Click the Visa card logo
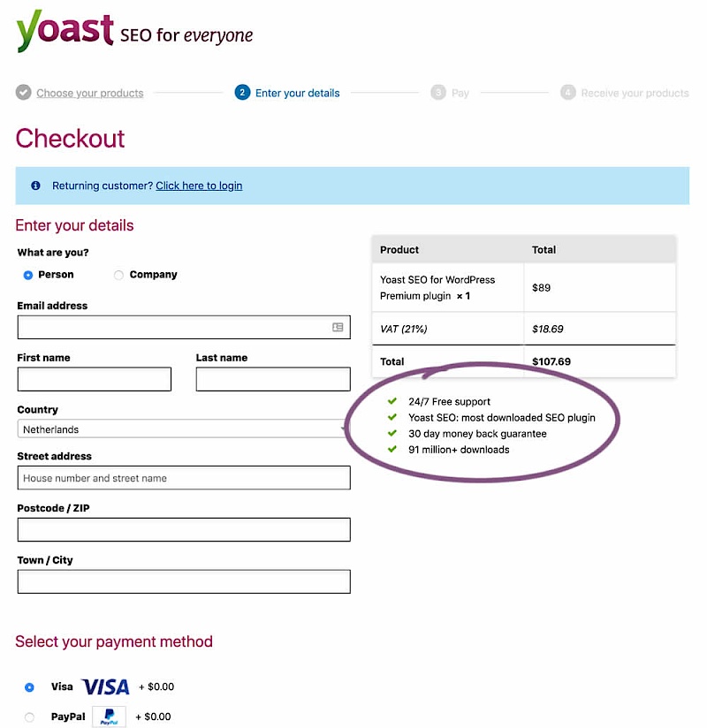 (105, 686)
